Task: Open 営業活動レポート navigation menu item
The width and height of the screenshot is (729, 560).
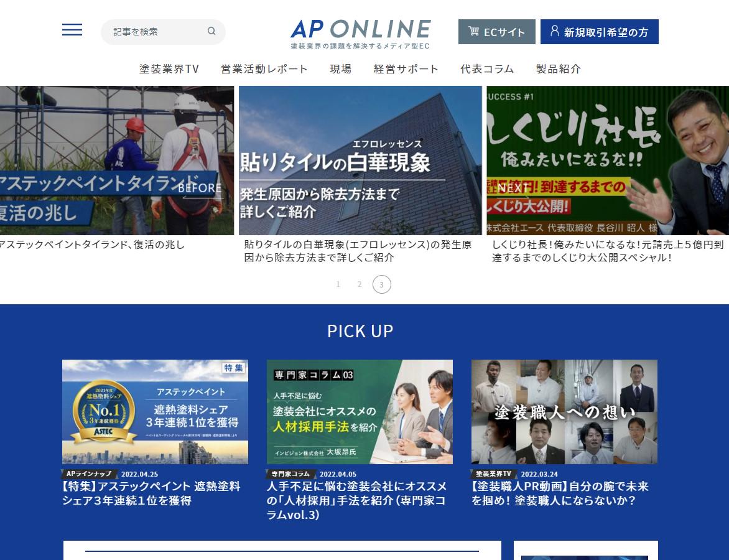Action: (264, 69)
